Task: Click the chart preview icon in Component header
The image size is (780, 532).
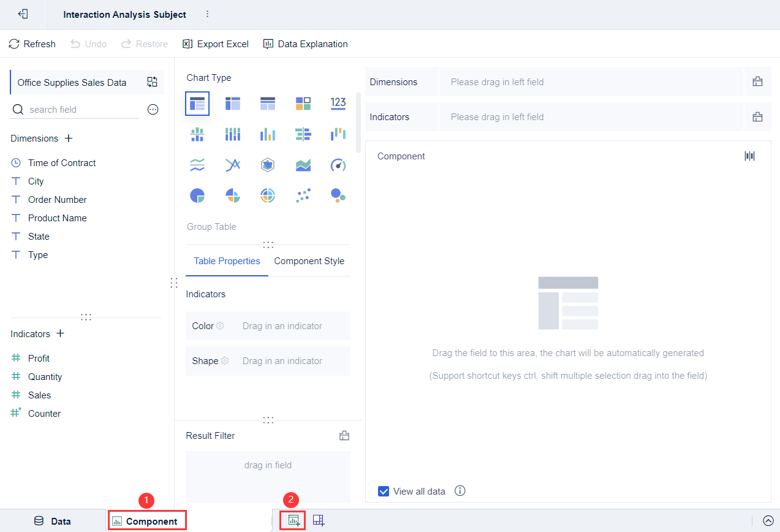Action: click(749, 156)
